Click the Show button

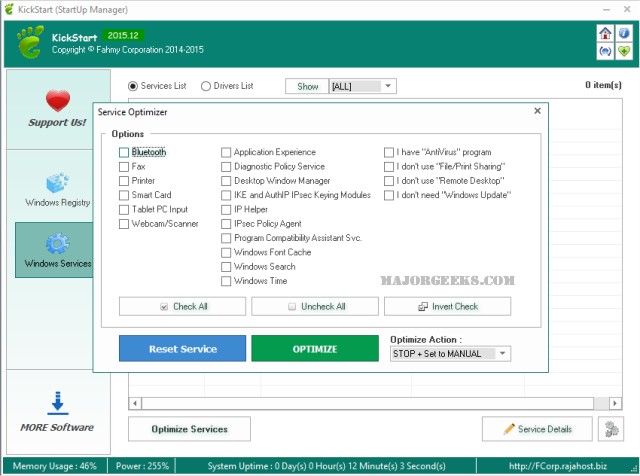307,86
